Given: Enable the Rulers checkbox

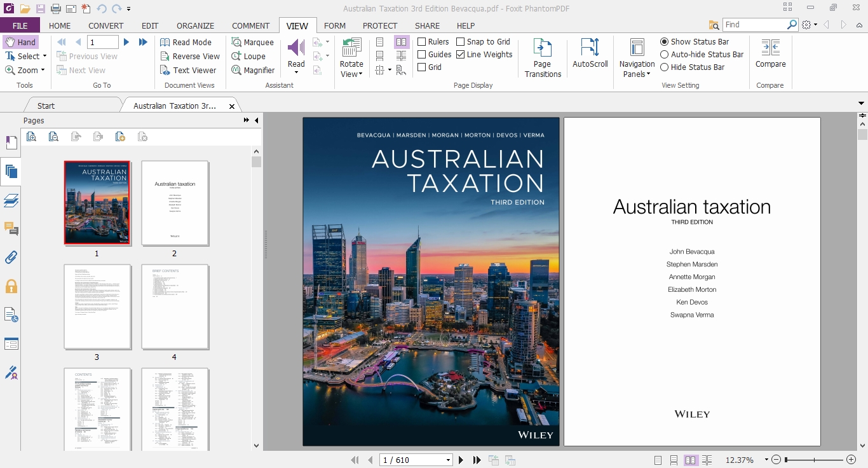Looking at the screenshot, I should point(422,42).
